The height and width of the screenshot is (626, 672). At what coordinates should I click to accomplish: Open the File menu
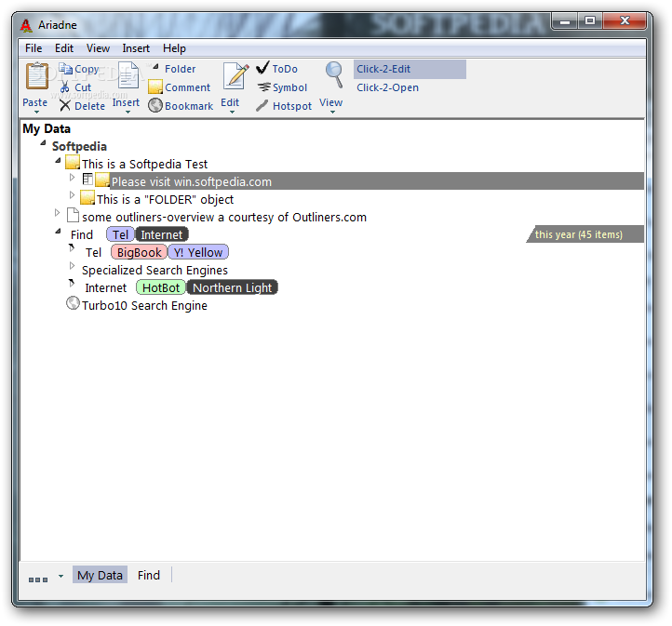click(x=34, y=48)
